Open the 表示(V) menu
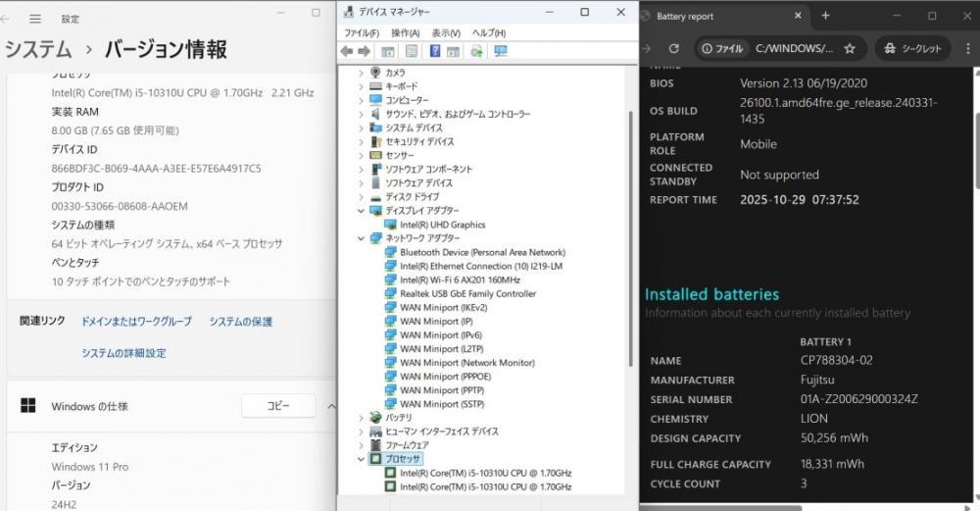Image resolution: width=980 pixels, height=511 pixels. pyautogui.click(x=446, y=32)
